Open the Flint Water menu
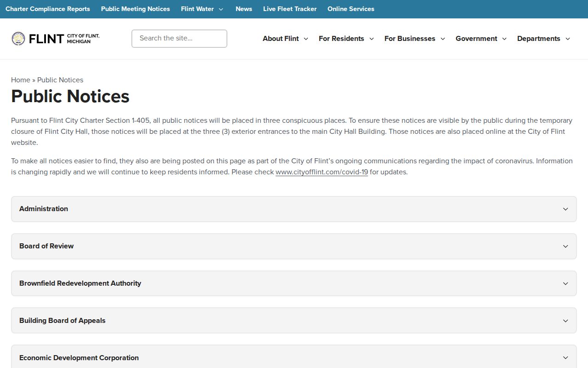Viewport: 588px width, 368px height. tap(198, 9)
